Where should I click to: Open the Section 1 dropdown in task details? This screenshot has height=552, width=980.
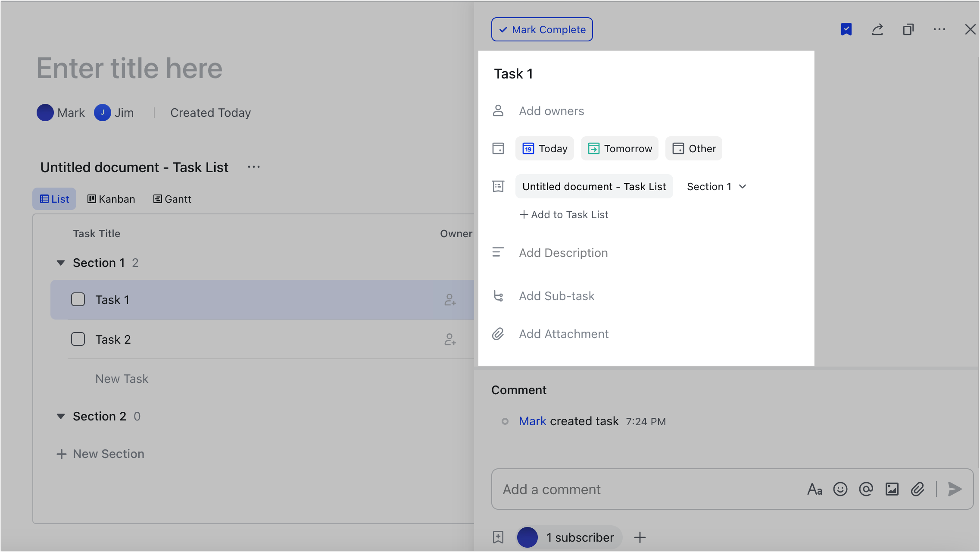click(716, 186)
